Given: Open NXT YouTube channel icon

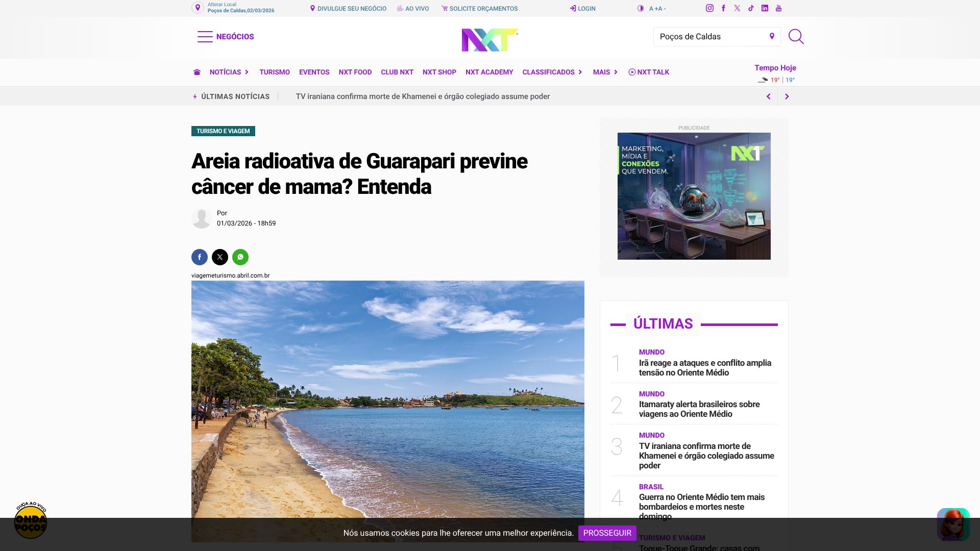Looking at the screenshot, I should pyautogui.click(x=778, y=8).
